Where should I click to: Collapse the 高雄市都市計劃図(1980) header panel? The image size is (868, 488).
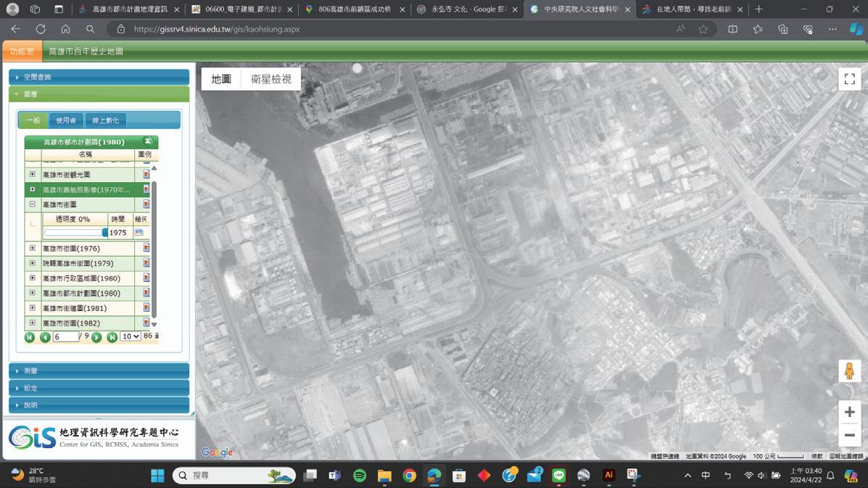(148, 141)
